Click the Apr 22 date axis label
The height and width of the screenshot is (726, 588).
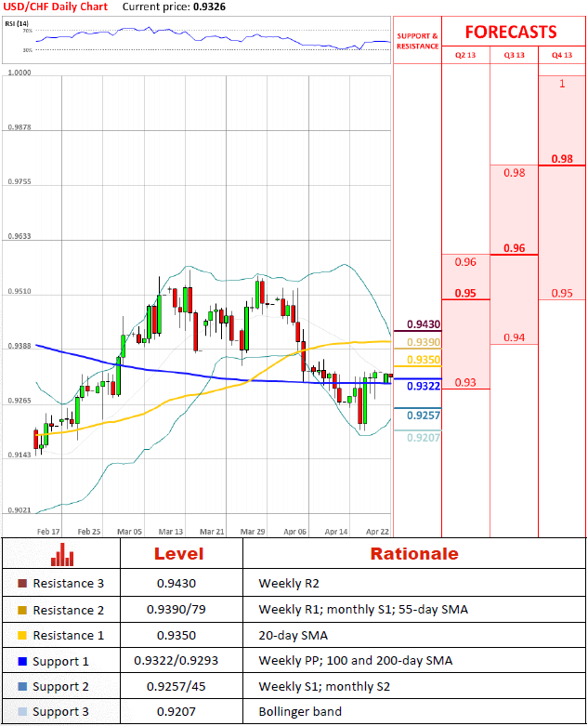[x=377, y=532]
